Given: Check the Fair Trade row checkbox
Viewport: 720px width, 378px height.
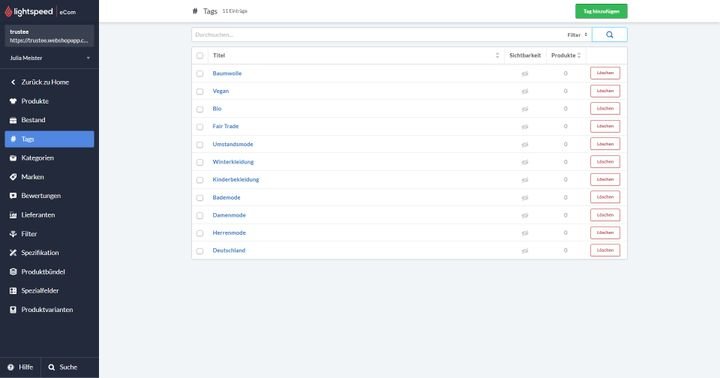Looking at the screenshot, I should click(200, 127).
